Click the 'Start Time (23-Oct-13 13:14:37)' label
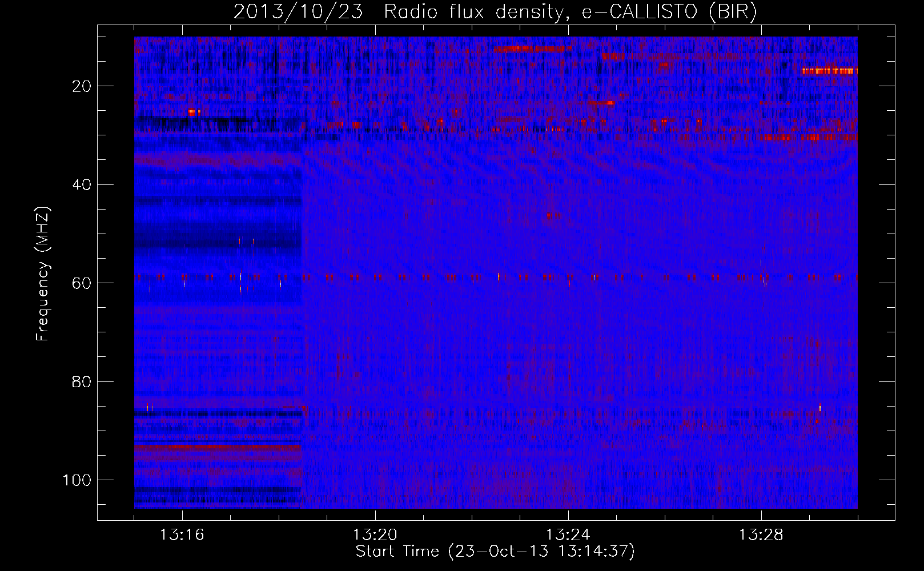This screenshot has height=571, width=924. pos(495,552)
